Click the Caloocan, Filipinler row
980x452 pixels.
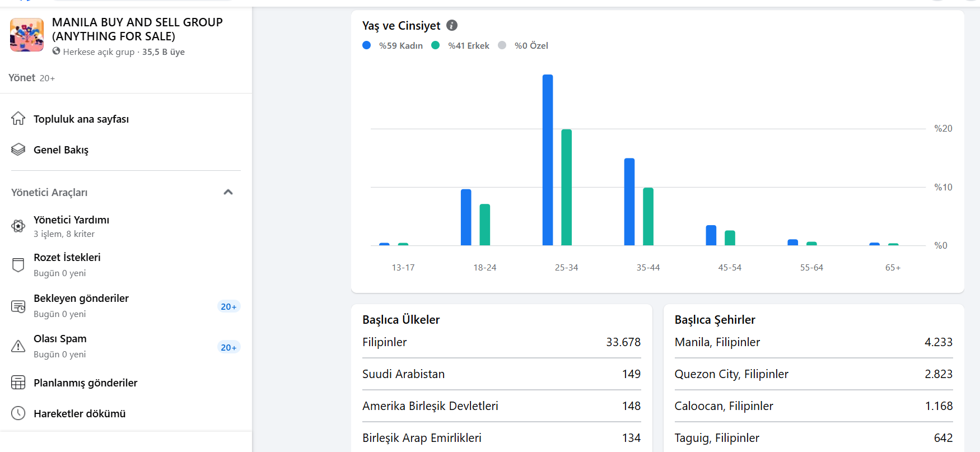pyautogui.click(x=814, y=406)
